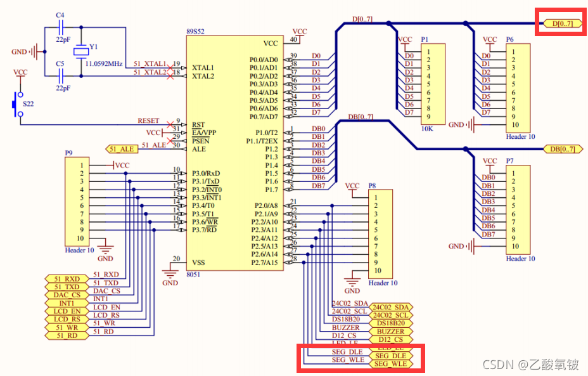This screenshot has height=376, width=588.
Task: Select the EA/VPP pin name
Action: click(204, 133)
